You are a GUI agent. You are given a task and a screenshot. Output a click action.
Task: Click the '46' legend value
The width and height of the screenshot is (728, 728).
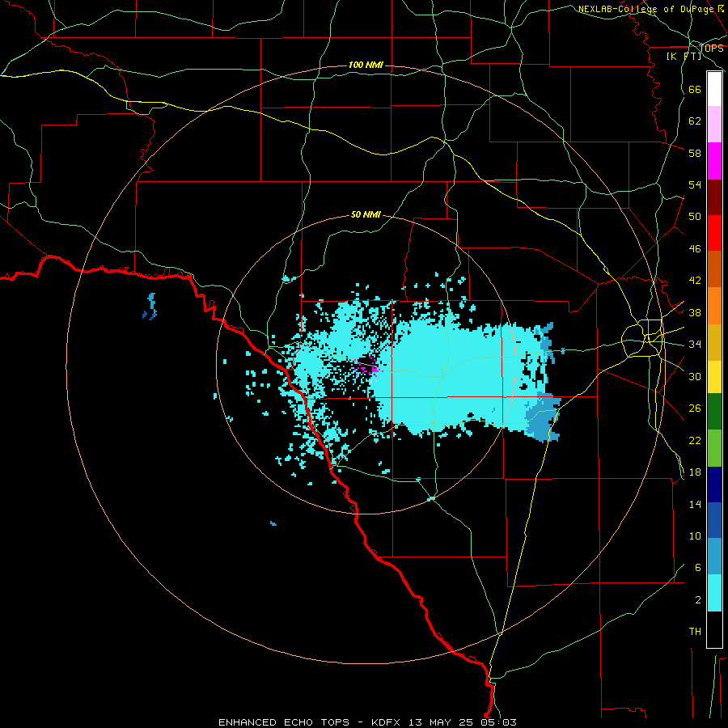[x=695, y=249]
